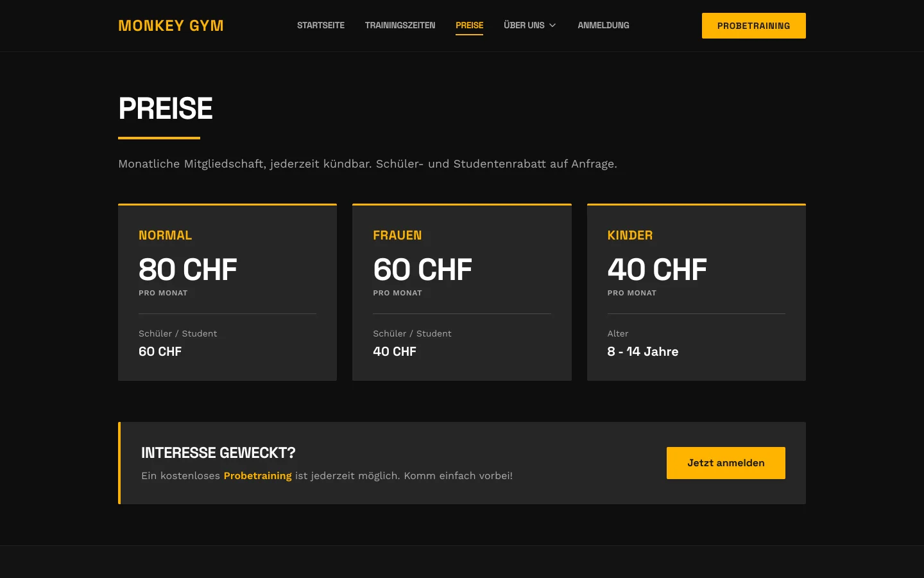This screenshot has height=578, width=924.
Task: Open the Trainingszeiten nav link
Action: coord(400,26)
